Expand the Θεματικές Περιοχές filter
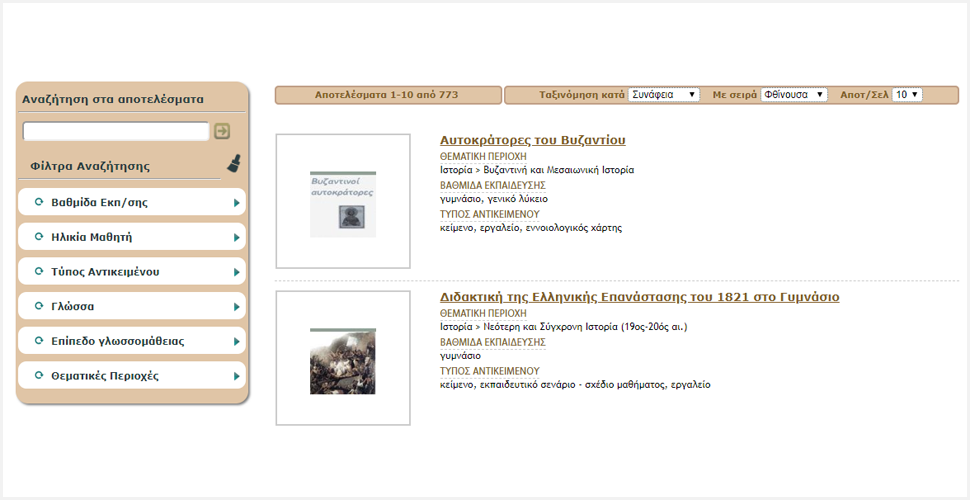Screen dimensions: 970x500 pos(105,377)
